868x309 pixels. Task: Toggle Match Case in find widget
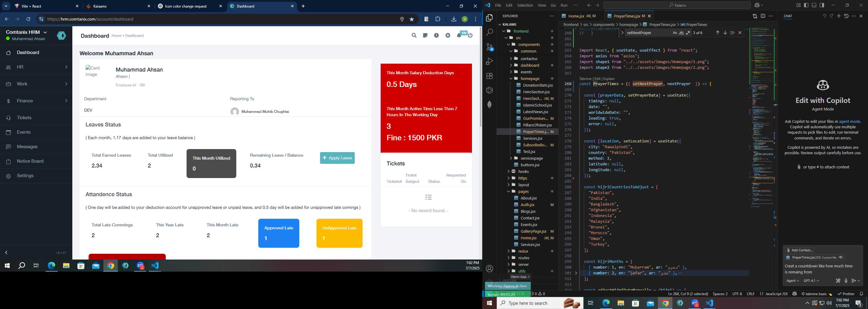pyautogui.click(x=675, y=33)
